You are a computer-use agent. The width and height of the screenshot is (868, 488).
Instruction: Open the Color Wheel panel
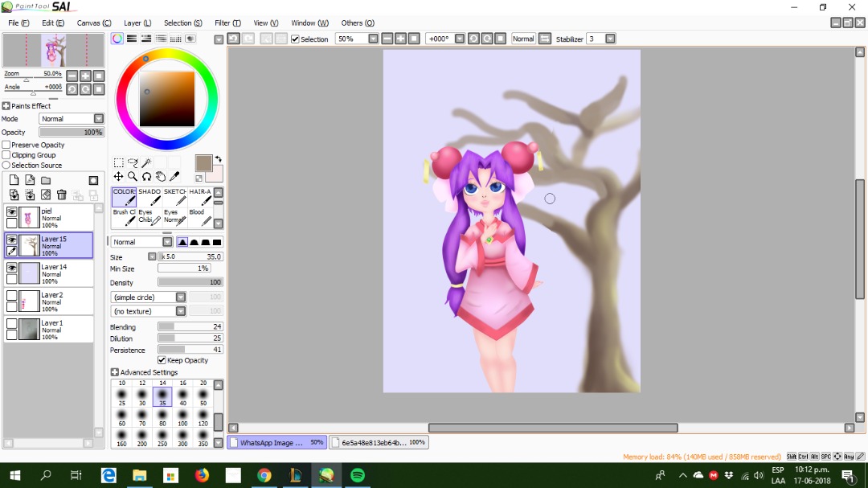tap(117, 39)
